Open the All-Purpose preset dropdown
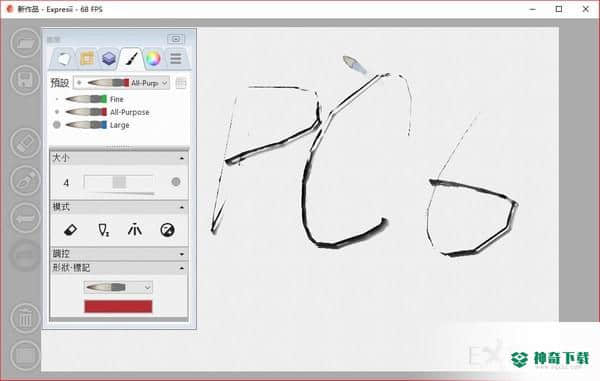The image size is (600, 381). point(121,83)
